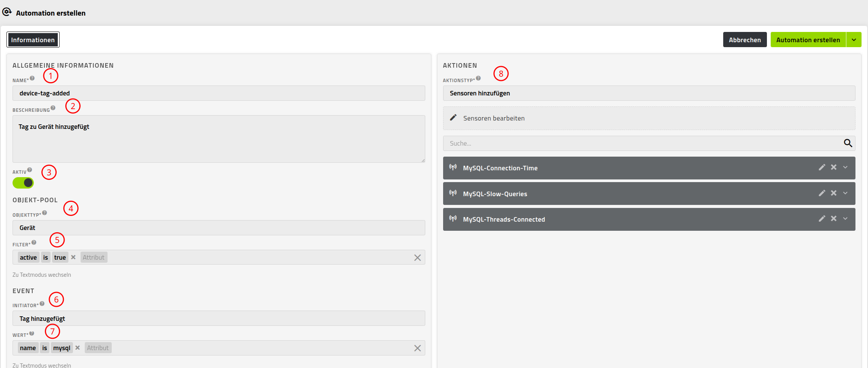Click help icon beside INITIATOR label
Image resolution: width=868 pixels, height=368 pixels.
click(x=42, y=303)
